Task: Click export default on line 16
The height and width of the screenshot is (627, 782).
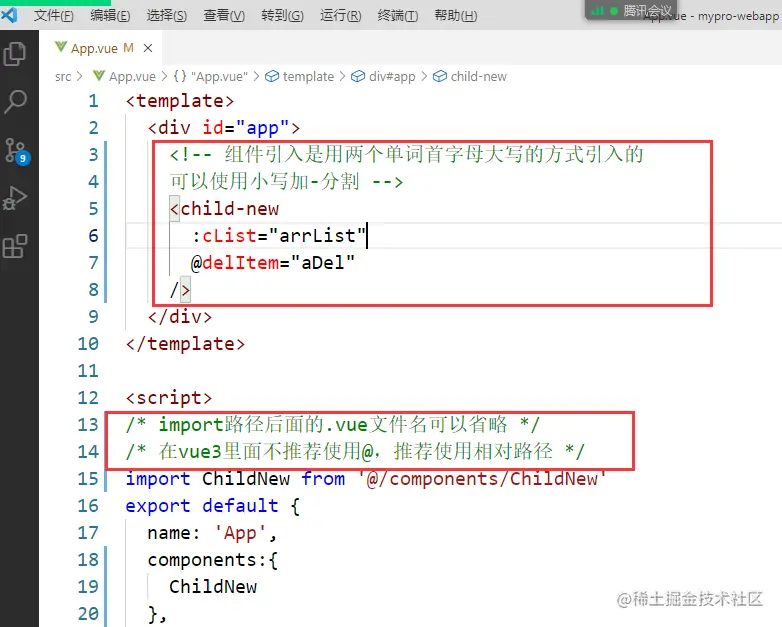Action: [202, 505]
